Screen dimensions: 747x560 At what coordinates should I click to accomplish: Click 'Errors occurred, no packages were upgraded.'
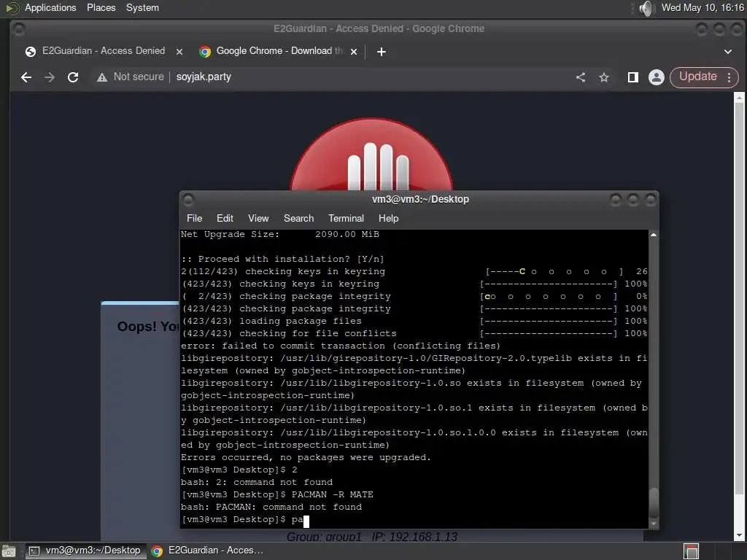point(306,458)
